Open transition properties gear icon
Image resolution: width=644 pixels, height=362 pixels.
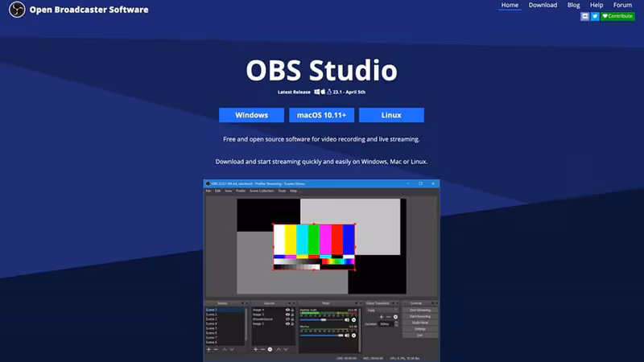click(x=395, y=317)
